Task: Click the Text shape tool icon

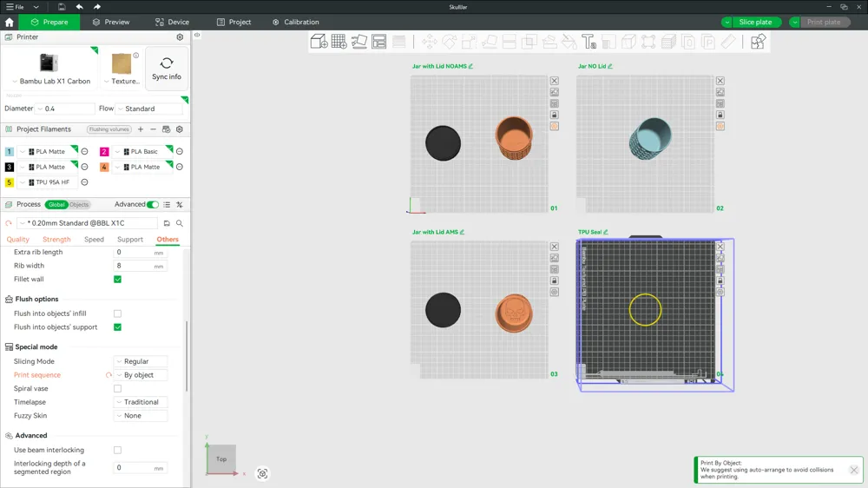Action: [589, 42]
